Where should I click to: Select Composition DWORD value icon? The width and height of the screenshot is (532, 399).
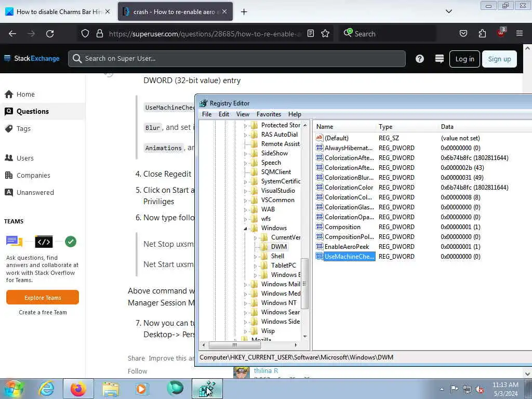tap(320, 227)
